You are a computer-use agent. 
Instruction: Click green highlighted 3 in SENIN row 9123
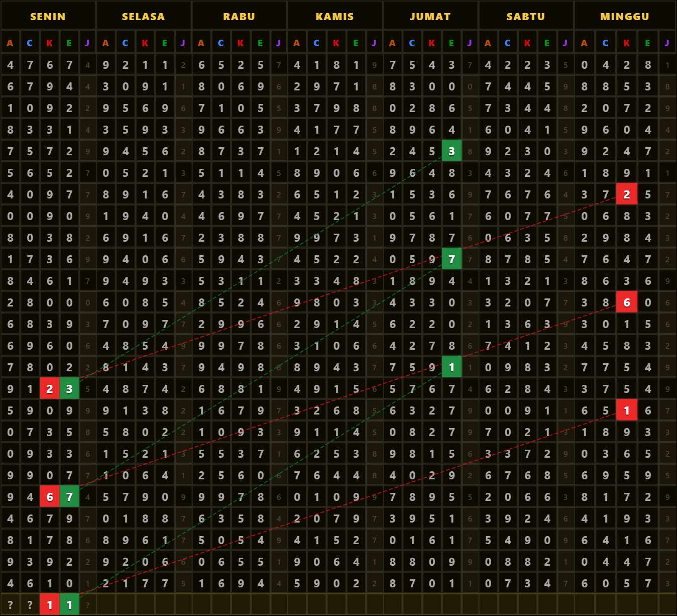tap(69, 389)
